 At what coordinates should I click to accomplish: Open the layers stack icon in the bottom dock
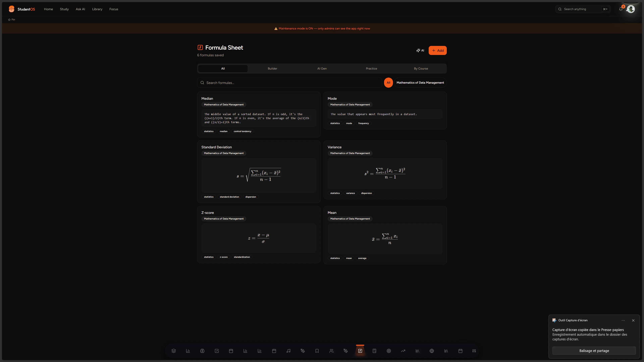pyautogui.click(x=174, y=351)
